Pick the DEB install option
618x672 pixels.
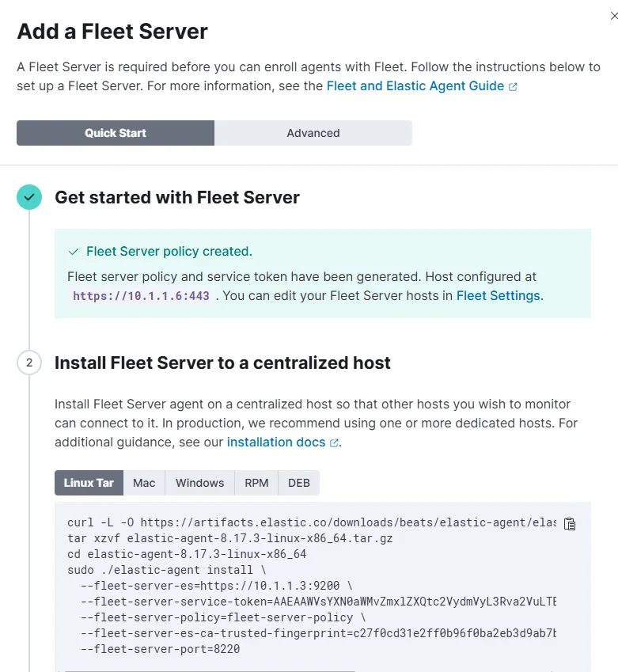(x=299, y=483)
